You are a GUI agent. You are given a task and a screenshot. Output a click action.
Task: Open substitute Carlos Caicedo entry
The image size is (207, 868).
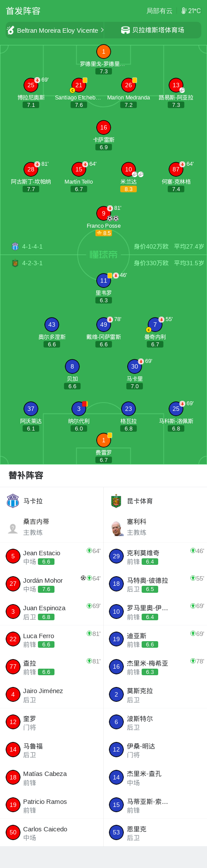coord(51,833)
